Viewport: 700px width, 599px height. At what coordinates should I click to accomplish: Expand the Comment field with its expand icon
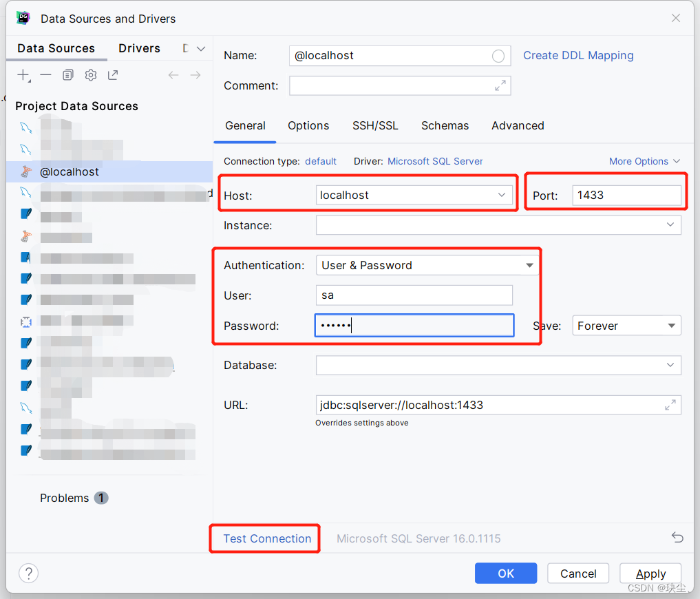(x=501, y=85)
